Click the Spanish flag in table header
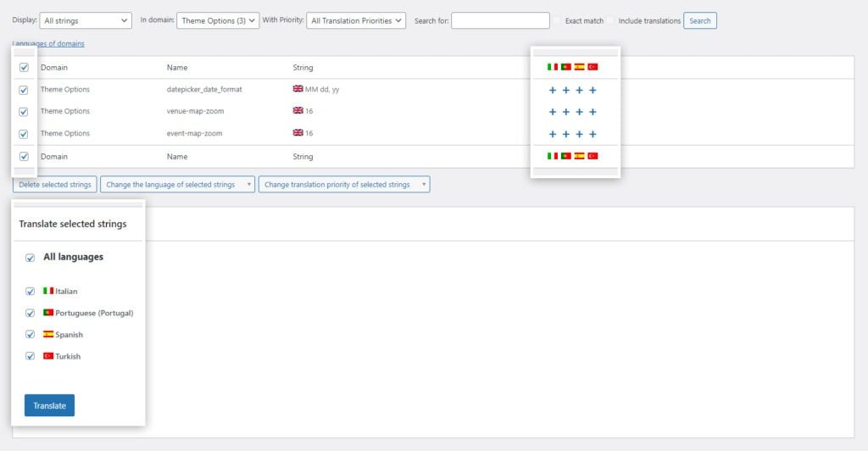Image resolution: width=868 pixels, height=451 pixels. (579, 67)
